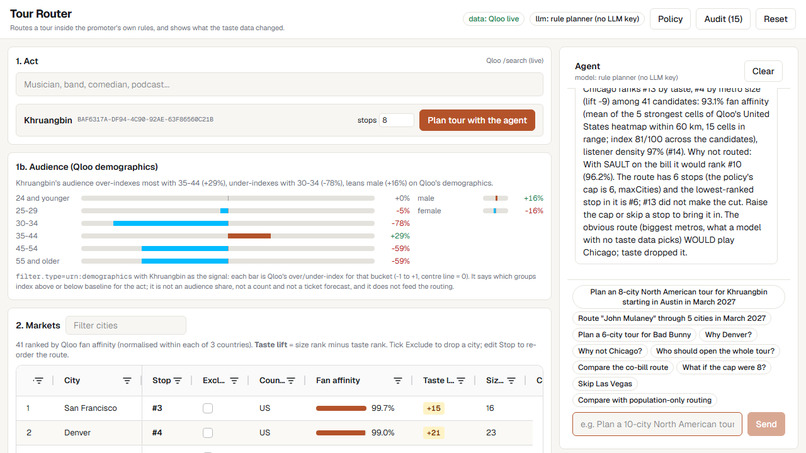
Task: Choose 'Plan a 6-city tour for Bad Bunny'
Action: pyautogui.click(x=634, y=335)
